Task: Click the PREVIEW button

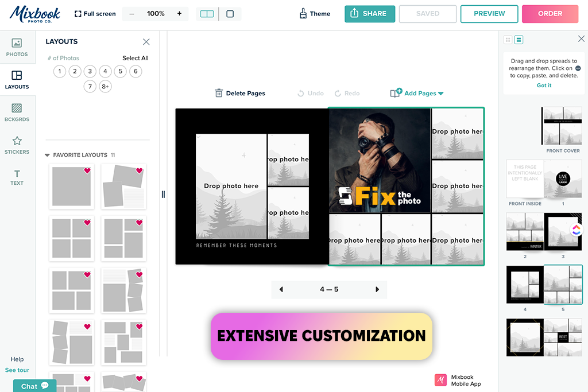Action: click(489, 14)
